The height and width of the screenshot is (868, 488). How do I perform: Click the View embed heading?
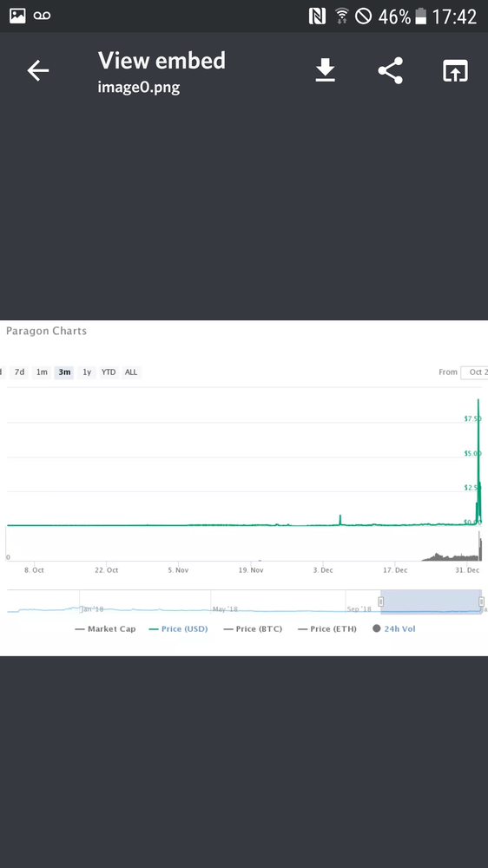162,61
